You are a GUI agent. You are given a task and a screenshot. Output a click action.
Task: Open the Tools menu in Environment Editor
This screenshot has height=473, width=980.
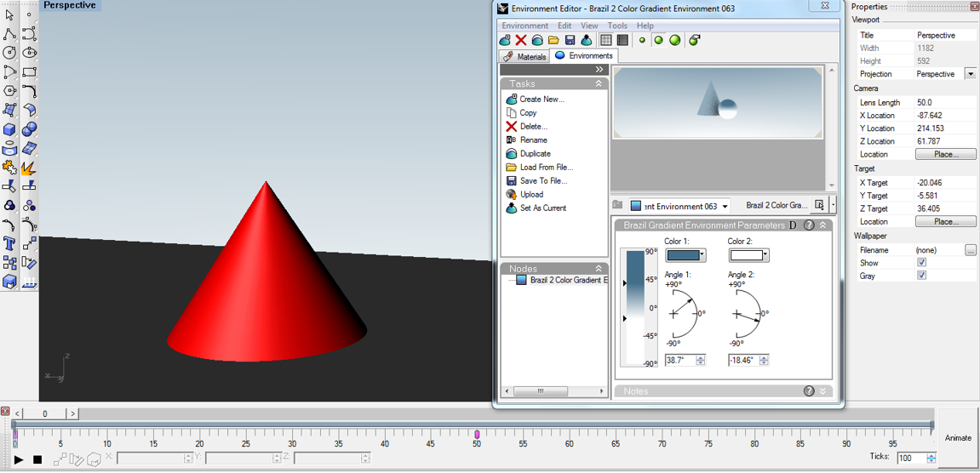point(617,26)
